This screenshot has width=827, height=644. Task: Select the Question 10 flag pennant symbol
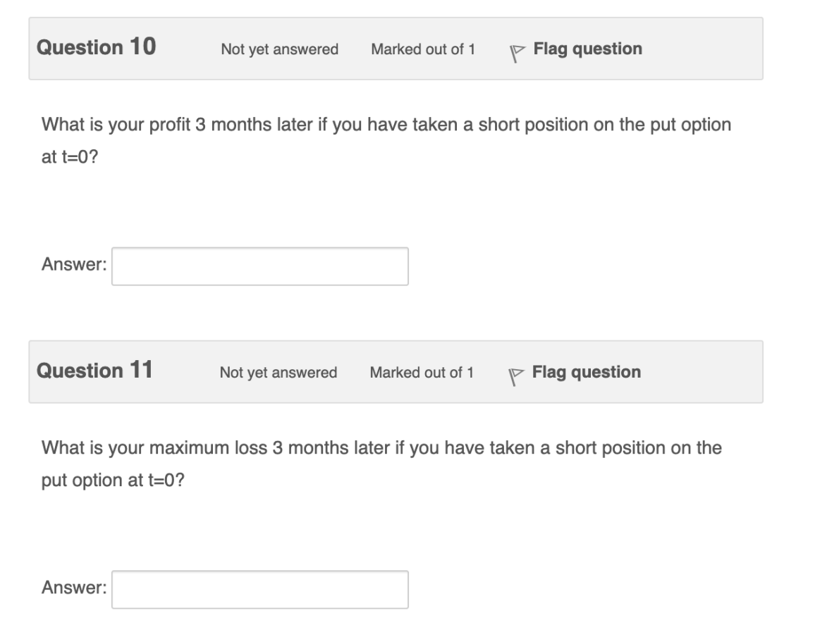(x=518, y=49)
